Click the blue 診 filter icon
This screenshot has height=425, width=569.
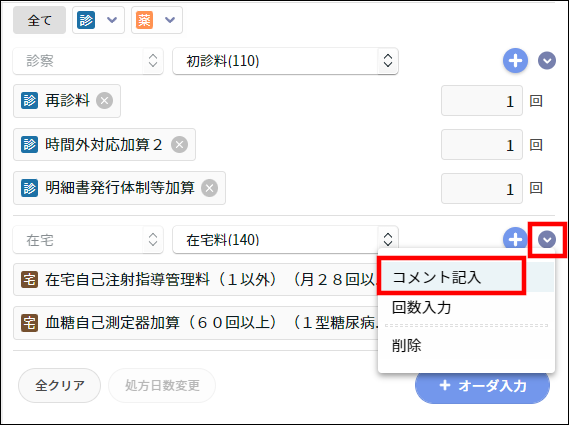coord(86,20)
